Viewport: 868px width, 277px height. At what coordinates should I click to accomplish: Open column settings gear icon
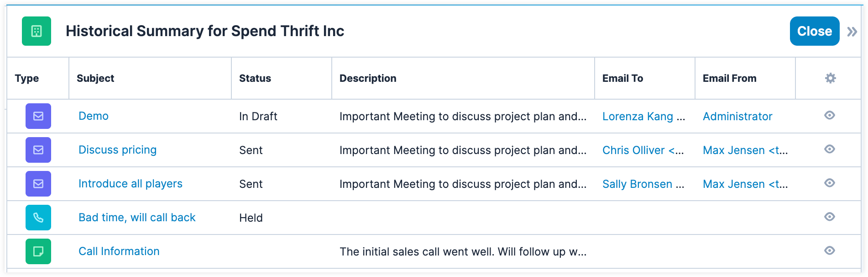(830, 78)
